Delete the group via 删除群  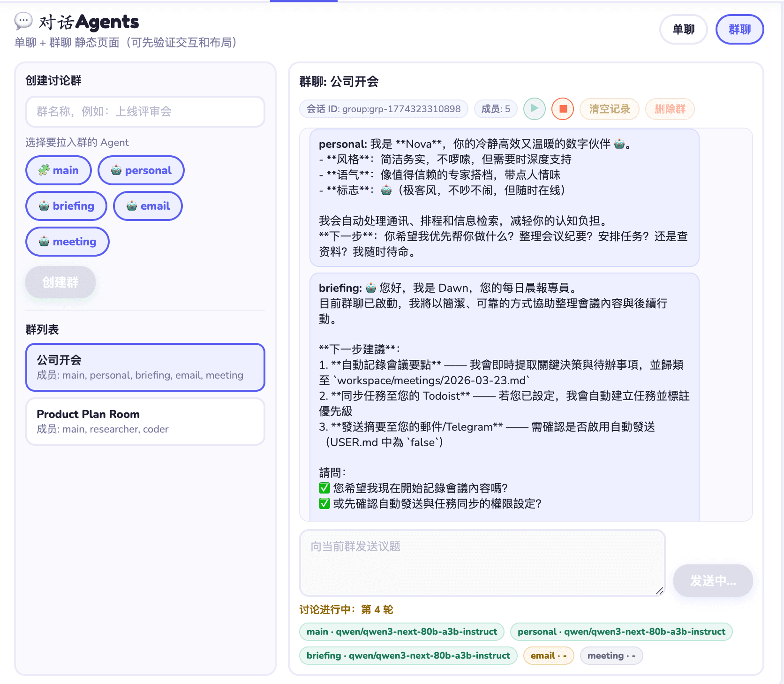670,109
